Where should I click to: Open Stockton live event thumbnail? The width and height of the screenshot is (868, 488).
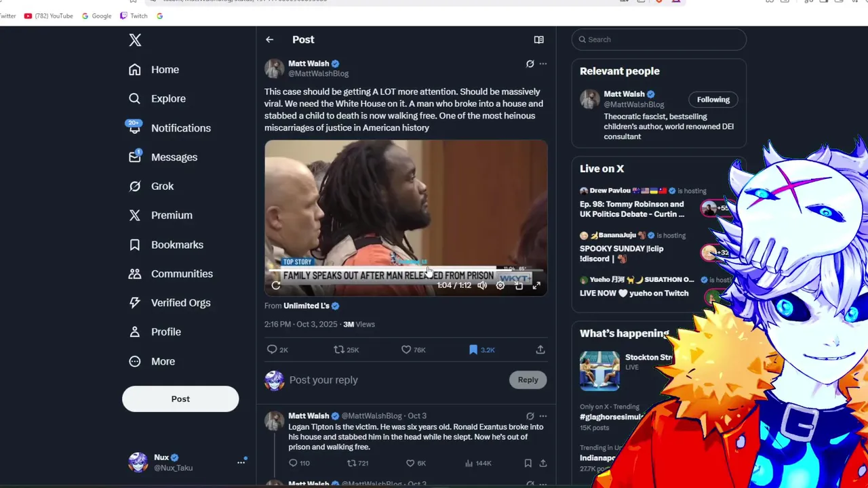tap(599, 371)
